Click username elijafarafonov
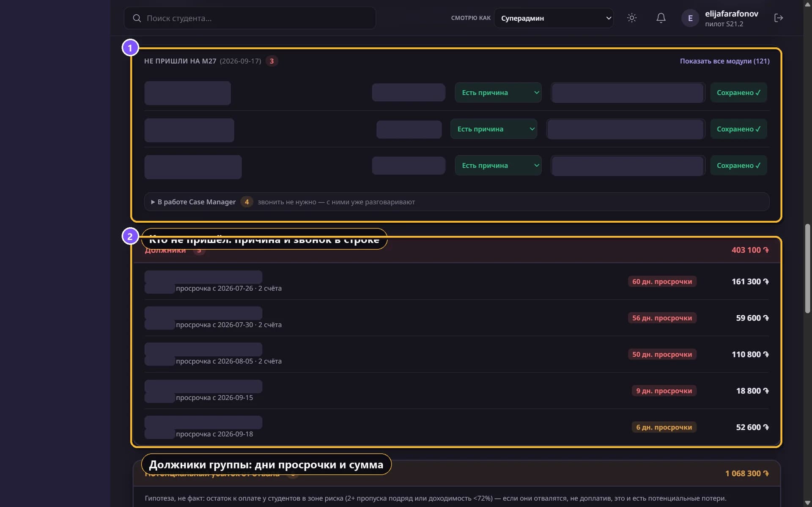This screenshot has width=812, height=507. pyautogui.click(x=731, y=14)
